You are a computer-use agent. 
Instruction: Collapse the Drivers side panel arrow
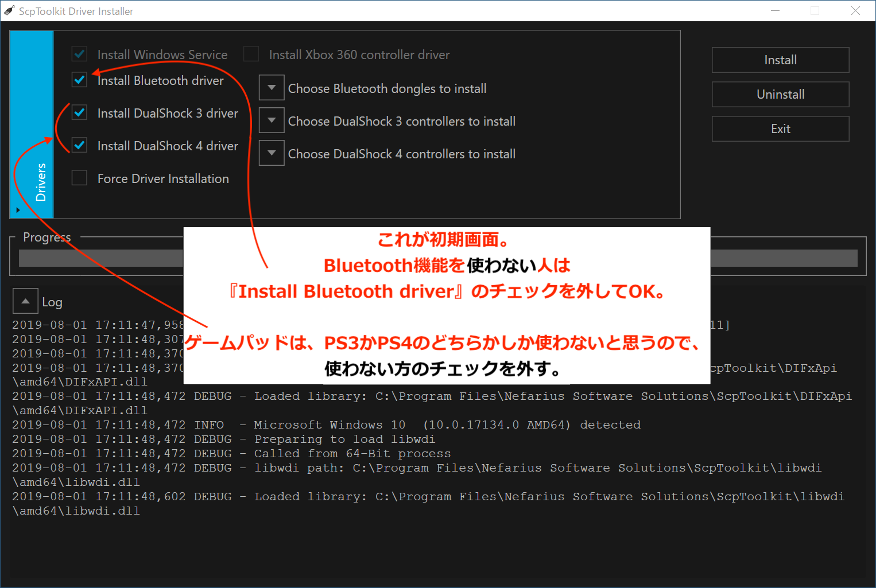coord(18,210)
